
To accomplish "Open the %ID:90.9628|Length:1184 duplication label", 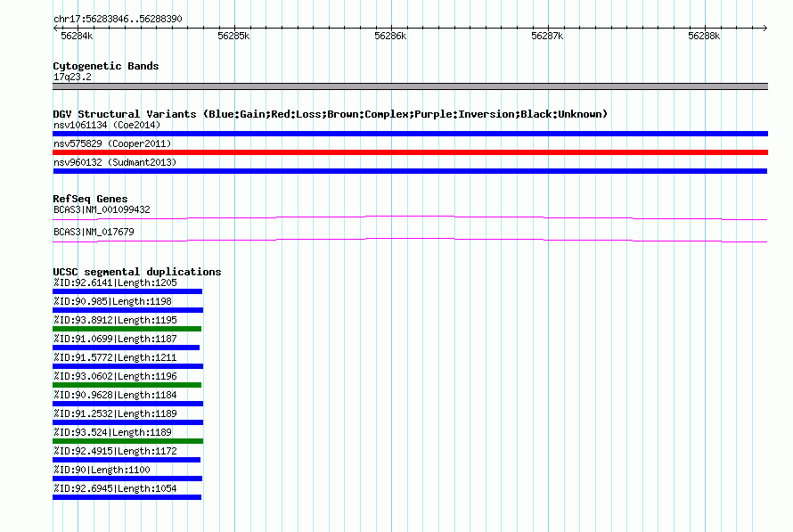I will point(115,395).
